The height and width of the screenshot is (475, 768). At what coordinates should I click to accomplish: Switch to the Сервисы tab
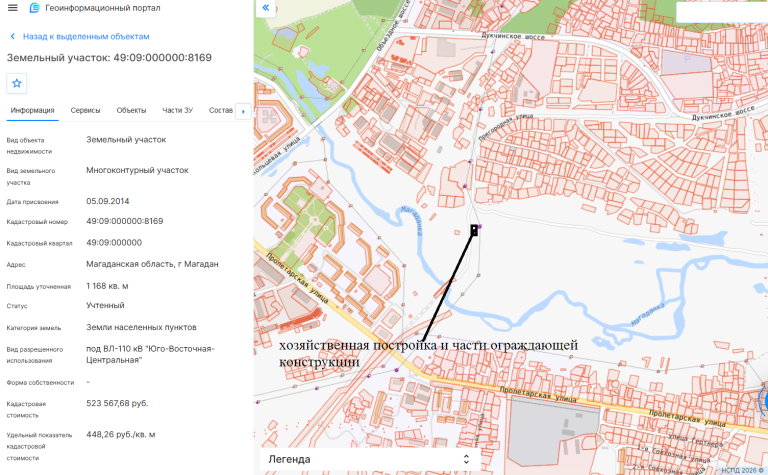click(85, 110)
